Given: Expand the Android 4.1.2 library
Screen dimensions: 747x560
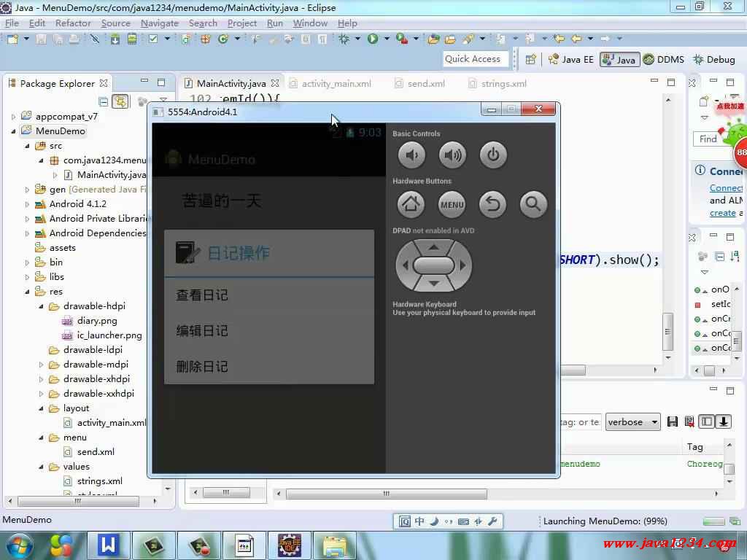Looking at the screenshot, I should point(27,204).
